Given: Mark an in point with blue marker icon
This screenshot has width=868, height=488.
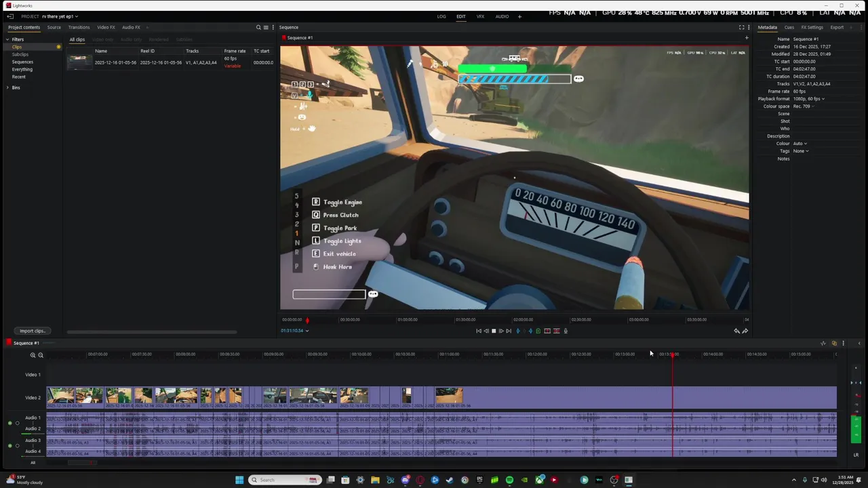Looking at the screenshot, I should tap(518, 331).
